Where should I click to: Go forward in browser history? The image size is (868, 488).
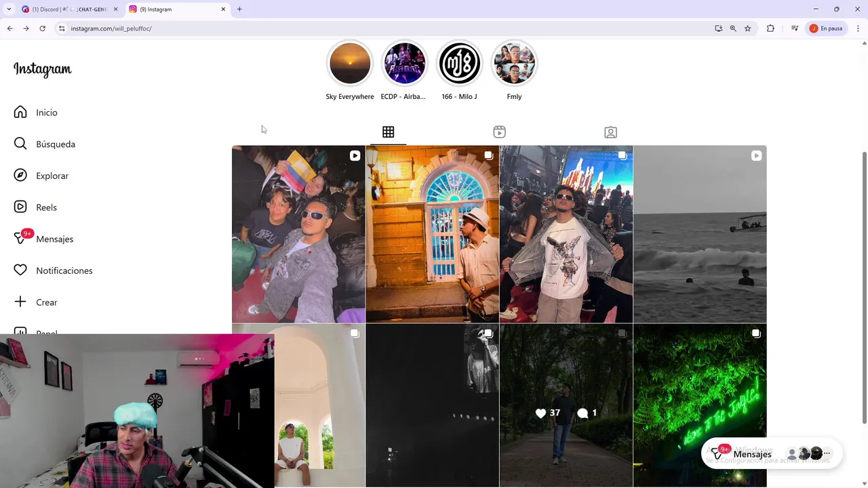pos(26,28)
